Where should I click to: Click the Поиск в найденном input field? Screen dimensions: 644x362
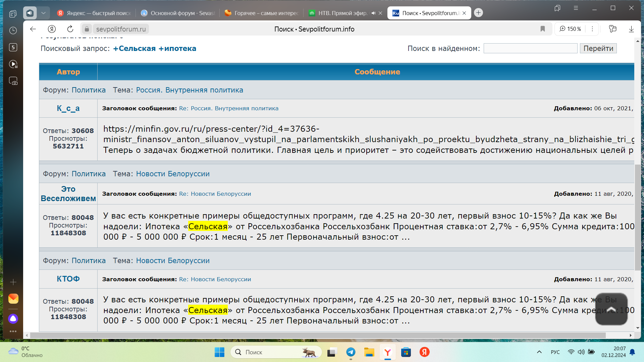[x=530, y=48]
